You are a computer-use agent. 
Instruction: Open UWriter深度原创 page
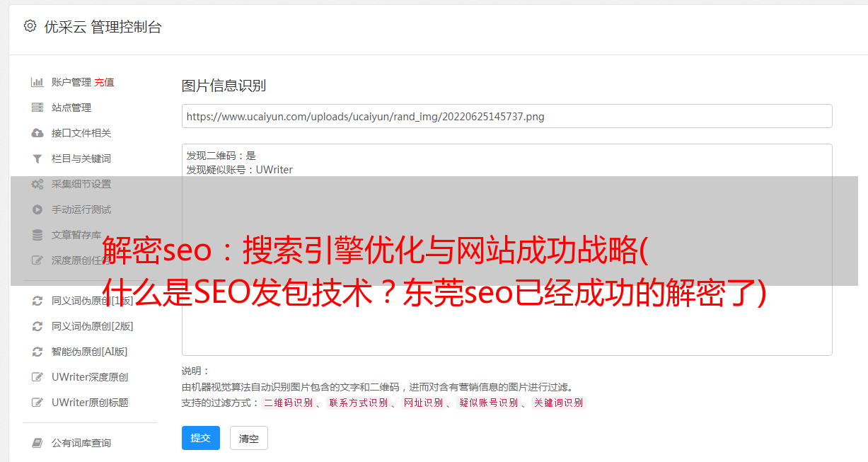point(90,377)
